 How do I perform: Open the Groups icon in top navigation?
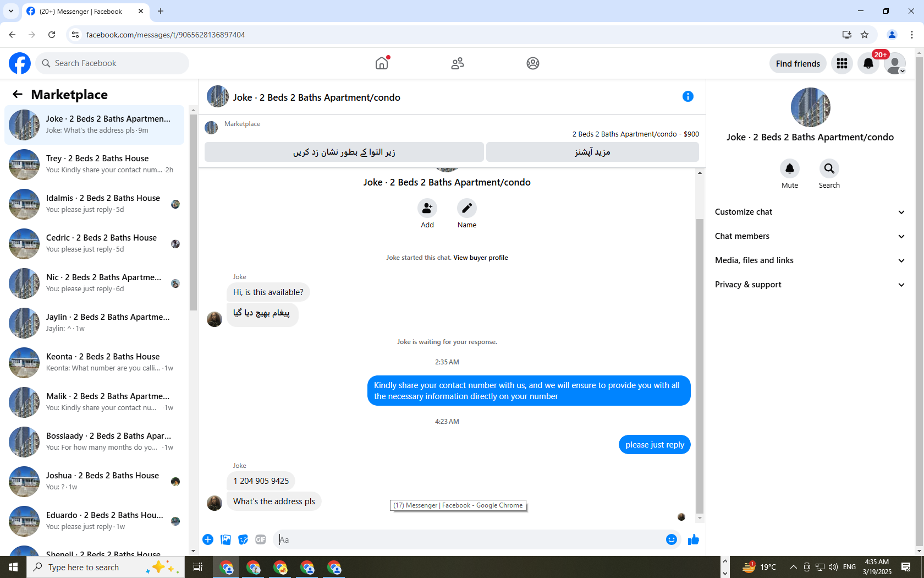[533, 63]
